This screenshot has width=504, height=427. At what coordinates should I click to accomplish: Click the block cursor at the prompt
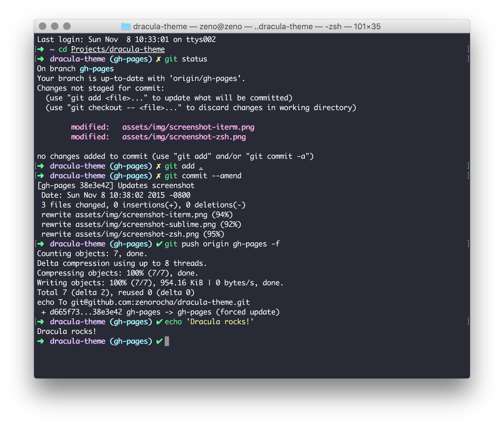167,341
